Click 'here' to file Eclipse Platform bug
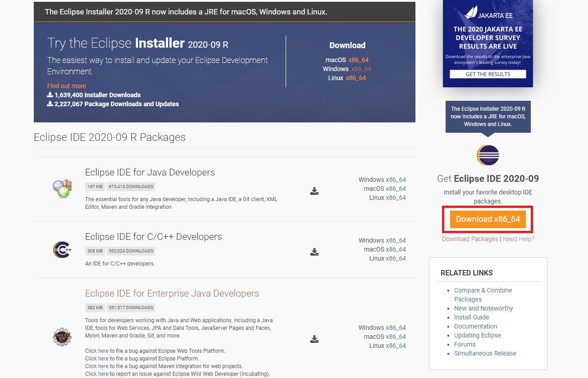 pyautogui.click(x=103, y=359)
